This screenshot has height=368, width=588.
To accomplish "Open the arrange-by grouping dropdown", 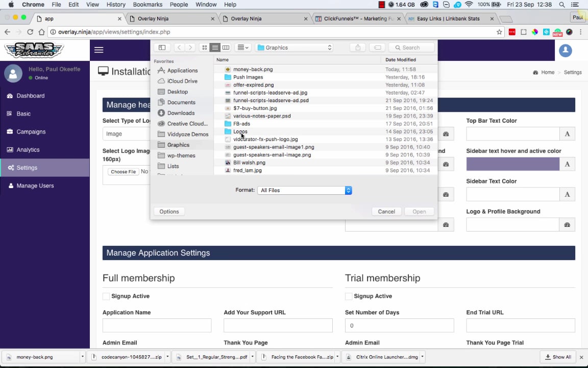I will coord(243,48).
